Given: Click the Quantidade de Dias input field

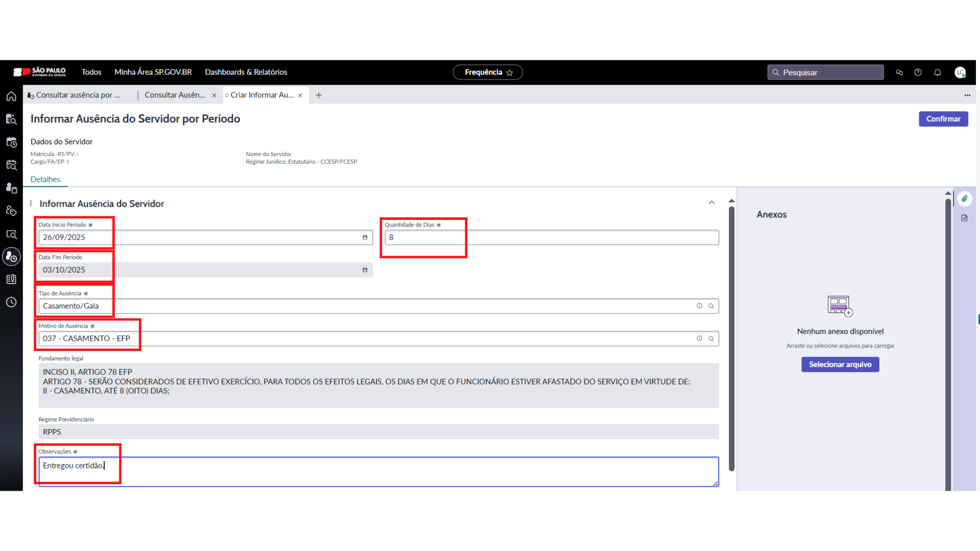Looking at the screenshot, I should click(x=551, y=238).
